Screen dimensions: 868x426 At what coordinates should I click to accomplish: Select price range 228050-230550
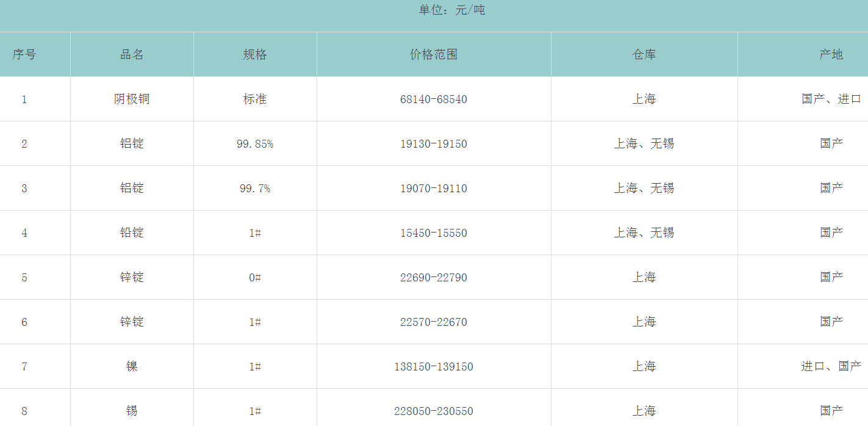point(434,411)
